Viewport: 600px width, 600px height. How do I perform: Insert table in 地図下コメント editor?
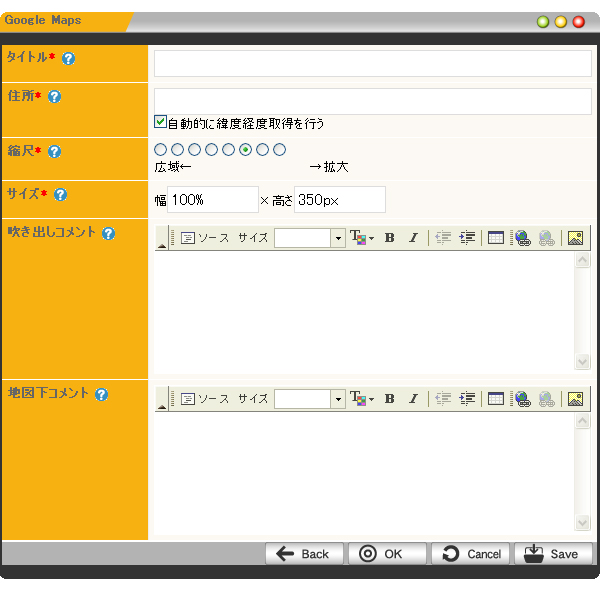496,399
